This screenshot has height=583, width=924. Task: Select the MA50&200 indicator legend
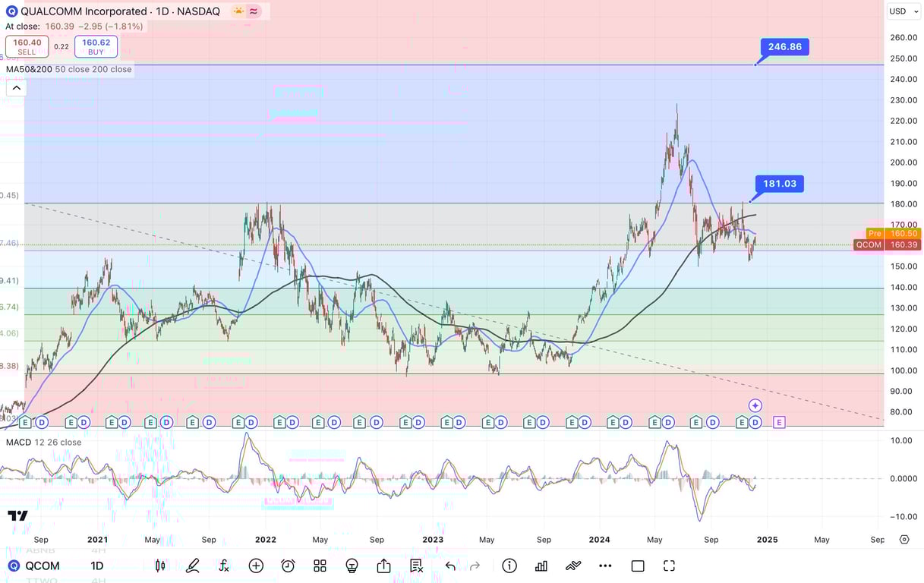point(69,69)
